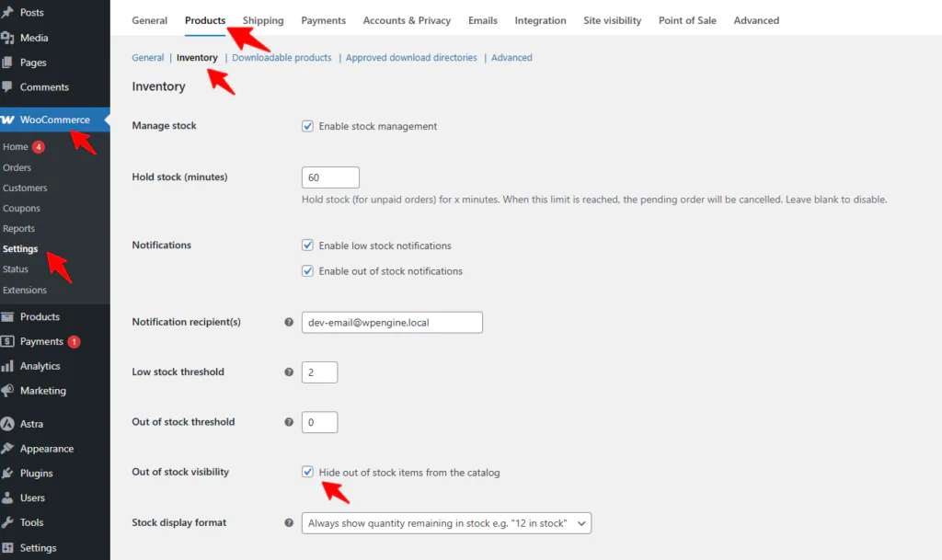The image size is (942, 560).
Task: Switch to the Shipping settings tab
Action: [x=263, y=20]
